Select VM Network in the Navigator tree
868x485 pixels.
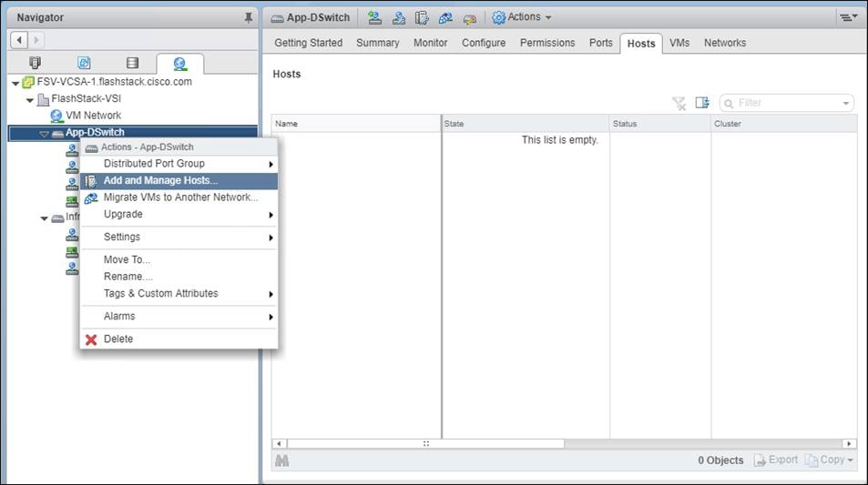93,116
